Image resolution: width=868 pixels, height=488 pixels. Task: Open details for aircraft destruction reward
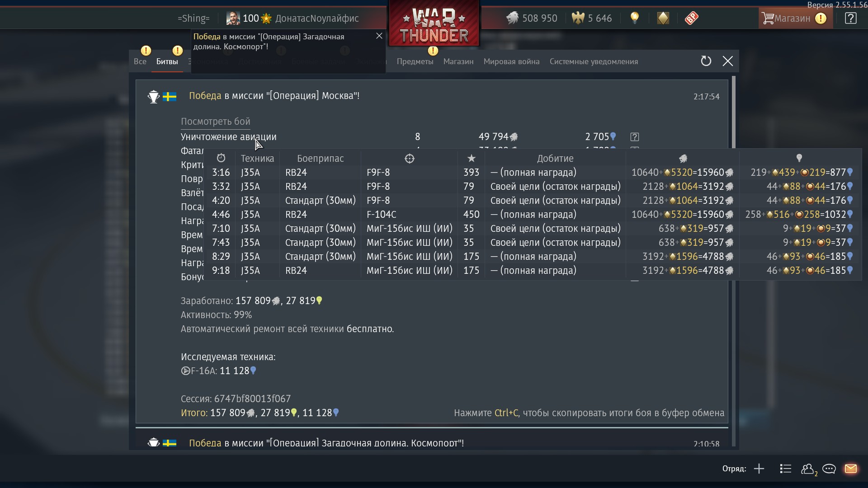[634, 137]
